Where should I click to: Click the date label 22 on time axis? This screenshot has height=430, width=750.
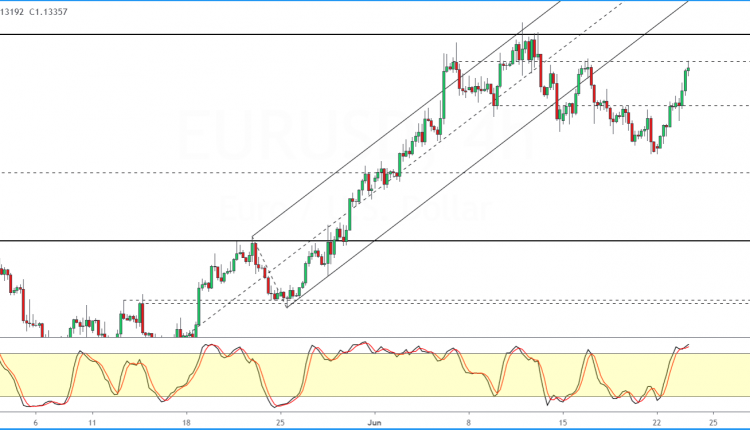(x=657, y=422)
